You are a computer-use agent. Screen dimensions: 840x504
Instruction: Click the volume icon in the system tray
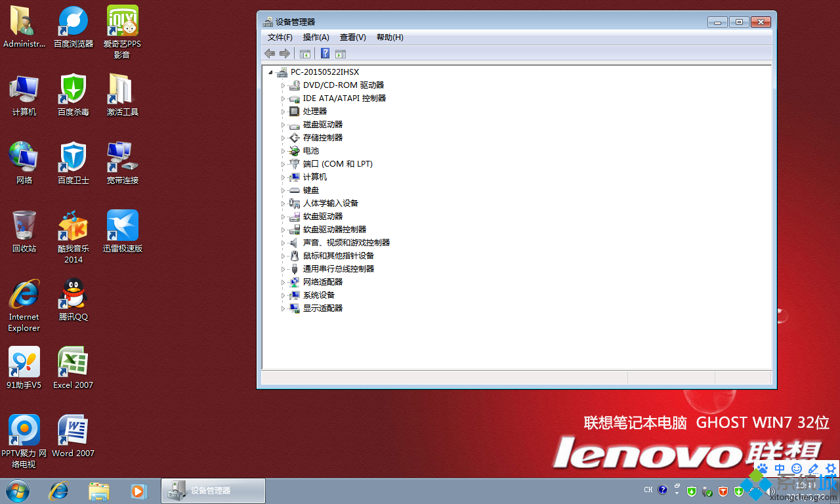pyautogui.click(x=770, y=490)
